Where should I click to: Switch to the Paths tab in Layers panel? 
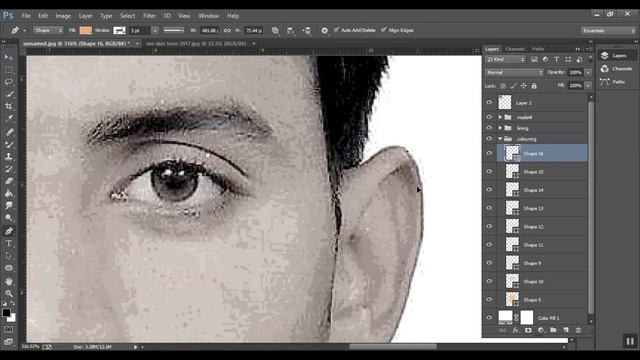click(538, 49)
